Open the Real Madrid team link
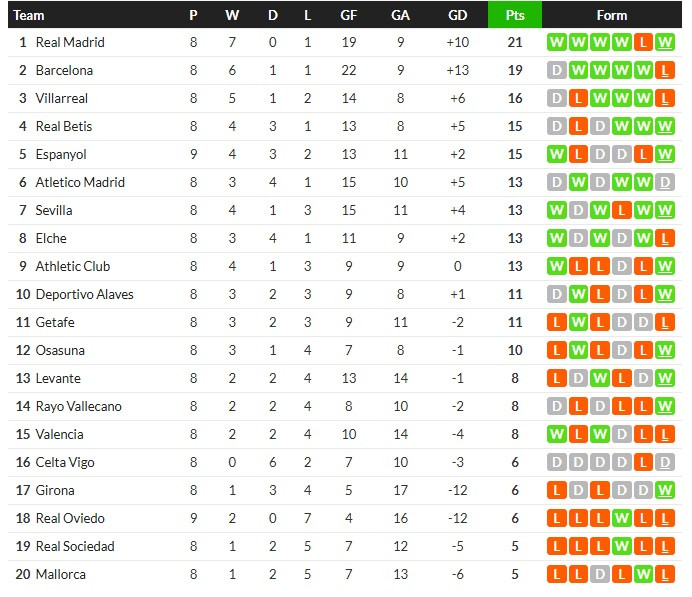Viewport: 692px width, 597px height. [x=70, y=43]
